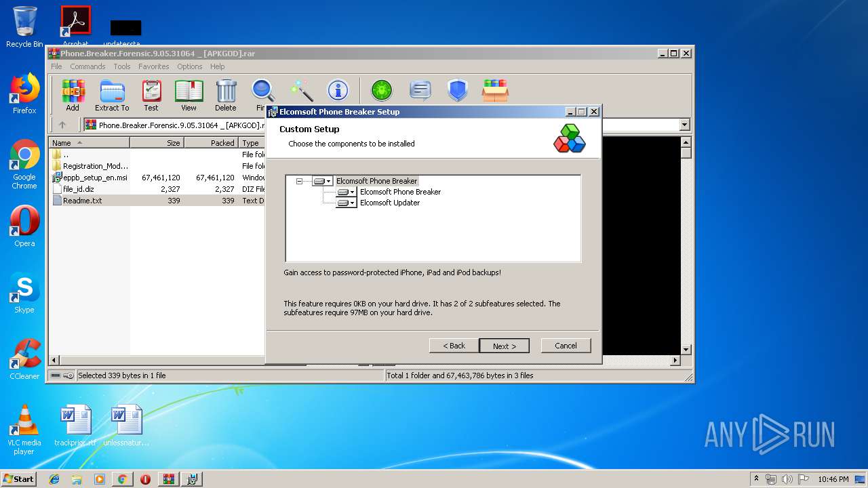
Task: Select eppb_setup_en.msi file row
Action: pos(157,178)
